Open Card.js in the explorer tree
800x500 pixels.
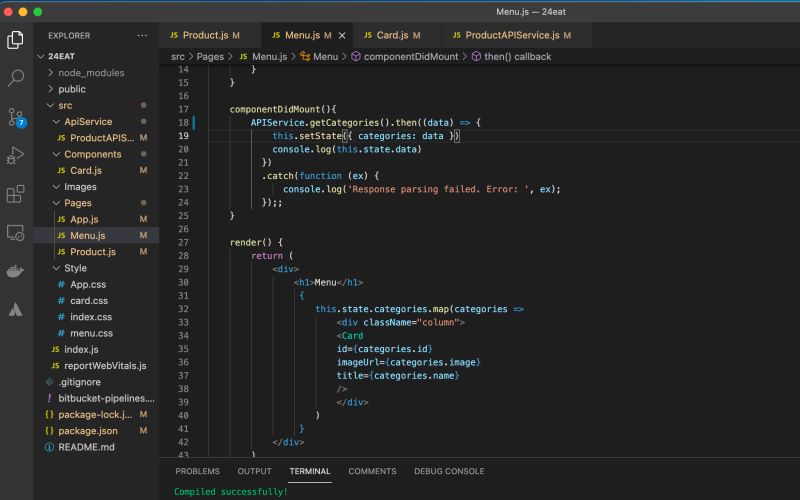pyautogui.click(x=96, y=170)
